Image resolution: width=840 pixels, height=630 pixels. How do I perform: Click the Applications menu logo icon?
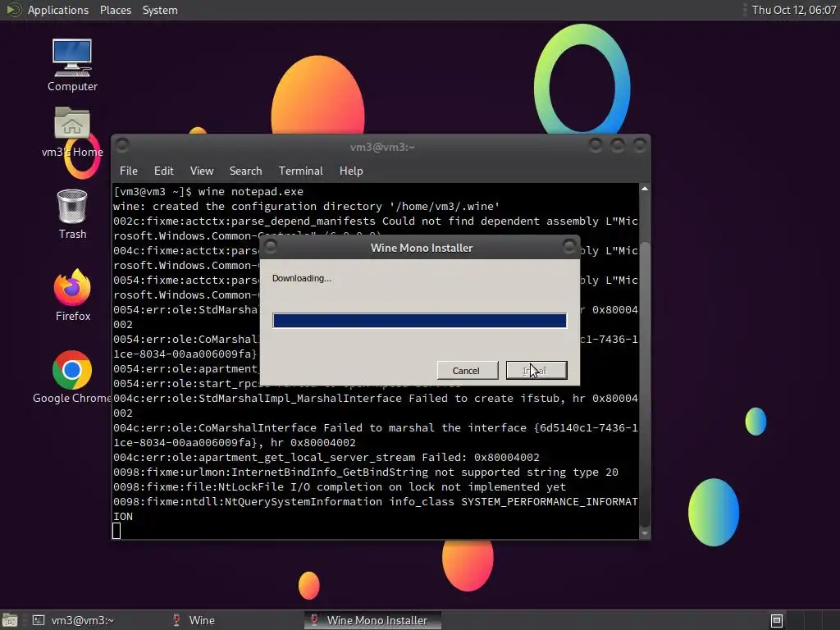click(13, 10)
